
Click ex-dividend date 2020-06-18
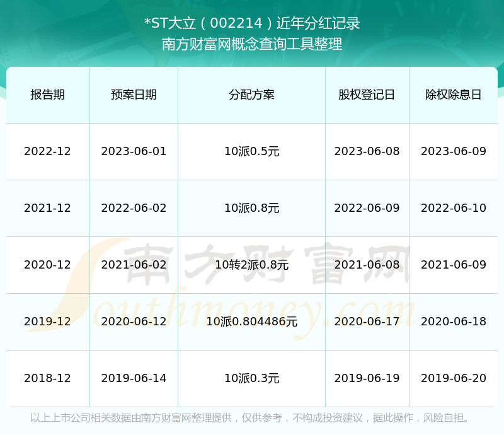453,321
